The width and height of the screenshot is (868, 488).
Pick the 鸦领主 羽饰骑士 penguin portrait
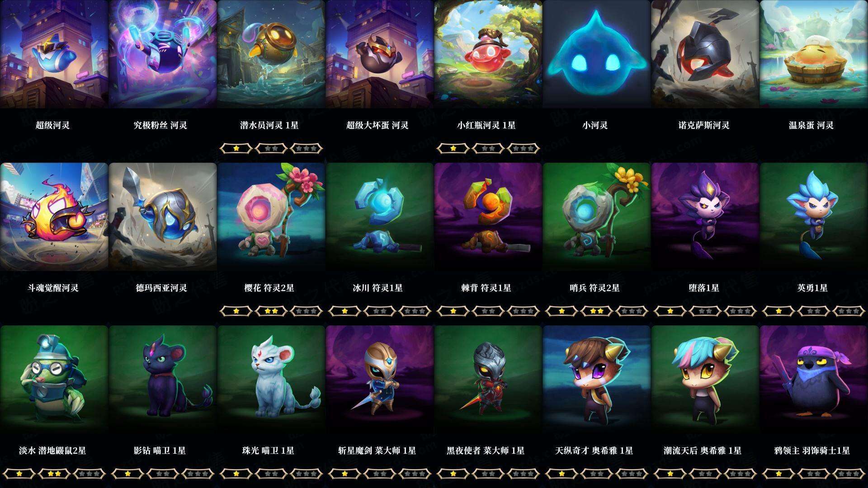click(x=813, y=379)
